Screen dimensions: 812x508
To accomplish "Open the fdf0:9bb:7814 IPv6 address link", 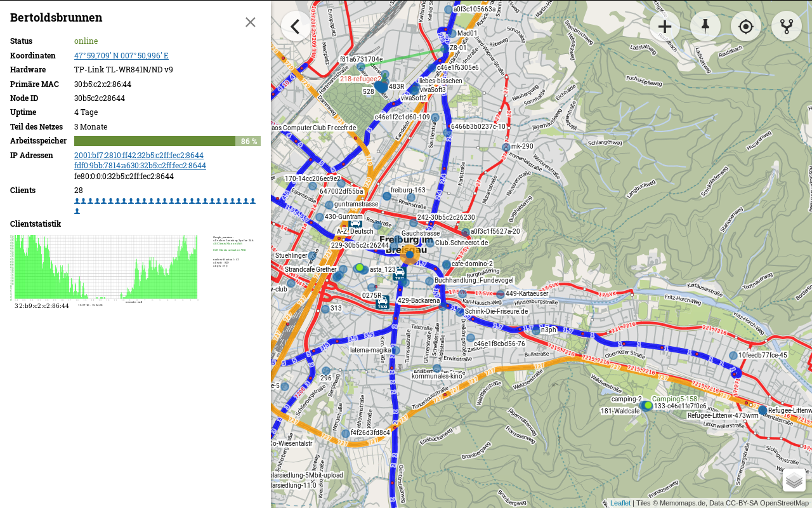I will click(x=140, y=165).
